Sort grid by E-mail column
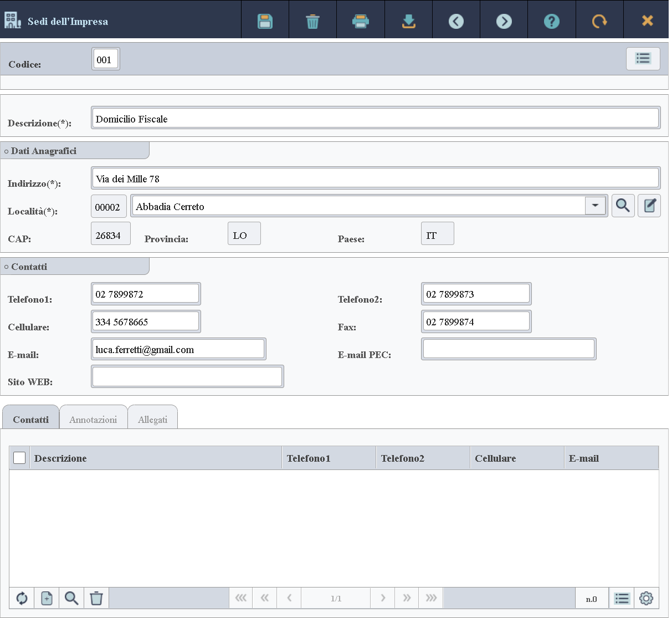 click(612, 458)
